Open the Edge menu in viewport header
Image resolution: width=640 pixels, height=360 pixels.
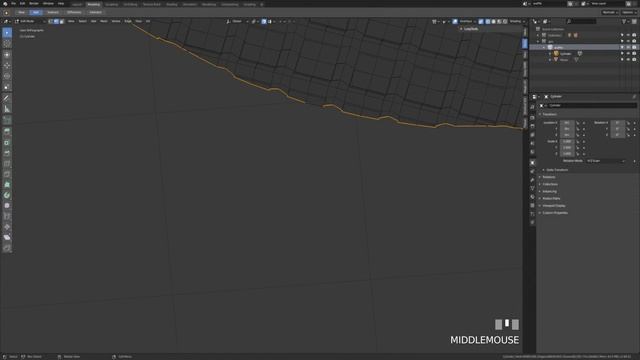[x=128, y=21]
